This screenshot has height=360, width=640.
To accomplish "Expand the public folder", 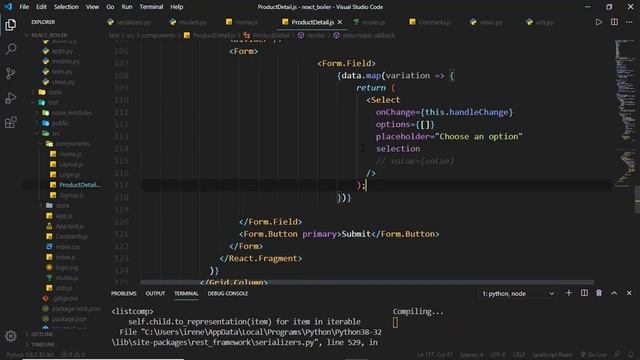I will (60, 123).
